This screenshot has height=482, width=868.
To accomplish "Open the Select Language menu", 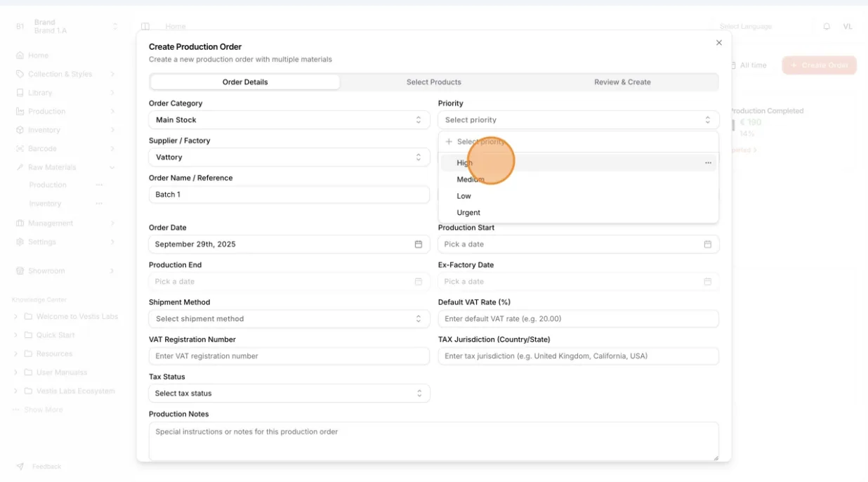I will [x=746, y=27].
